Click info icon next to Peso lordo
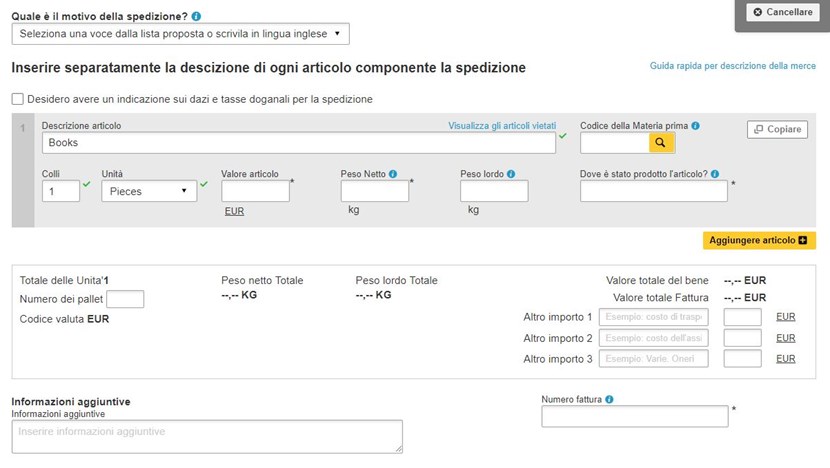 click(511, 173)
